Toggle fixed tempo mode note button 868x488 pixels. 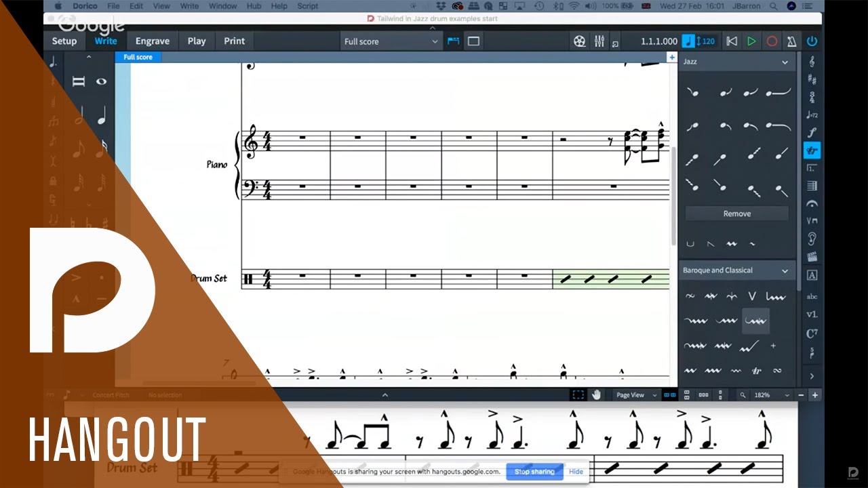pos(688,41)
